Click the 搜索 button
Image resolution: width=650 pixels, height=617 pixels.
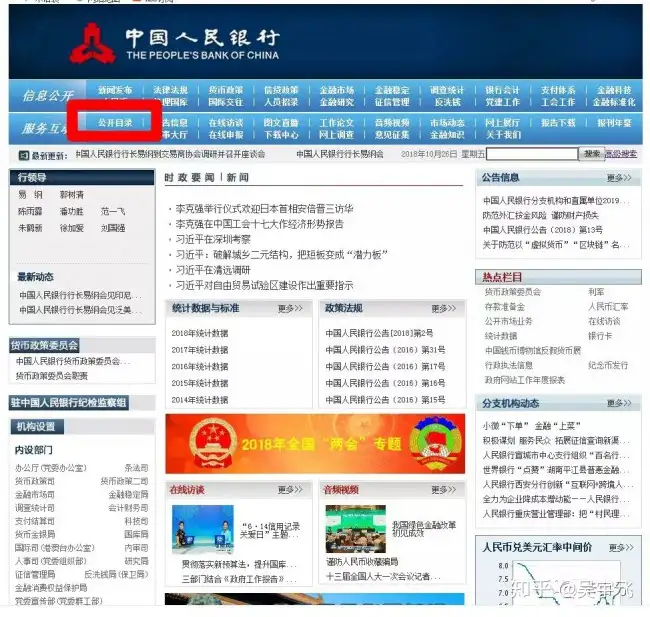592,154
